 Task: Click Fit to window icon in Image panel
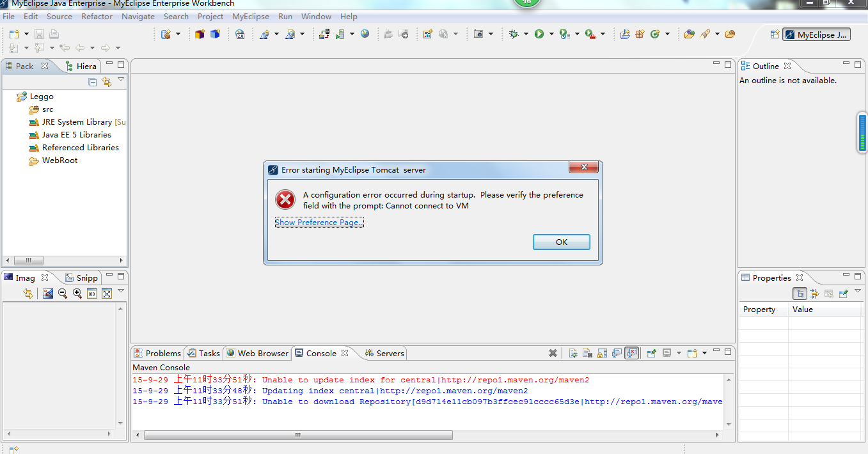tap(107, 294)
